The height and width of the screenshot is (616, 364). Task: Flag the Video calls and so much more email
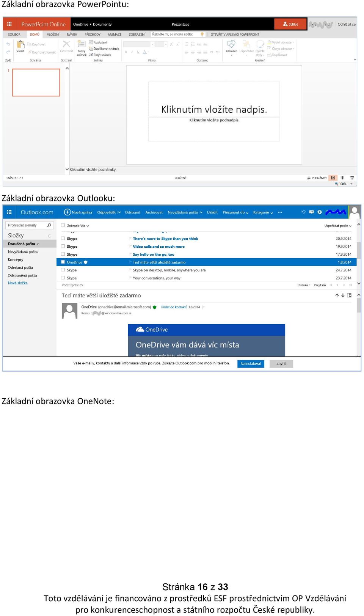130,247
